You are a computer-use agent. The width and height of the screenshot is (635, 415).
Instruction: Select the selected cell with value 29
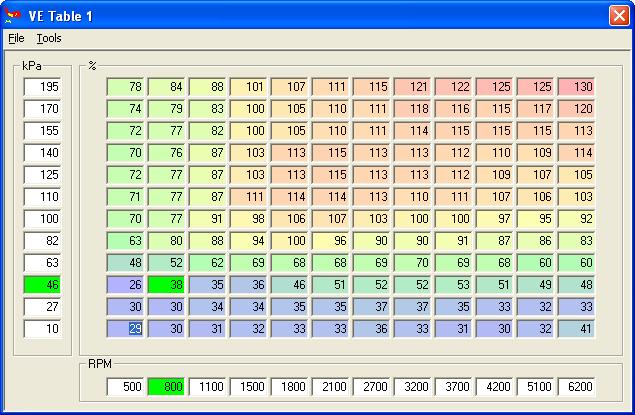coord(126,328)
